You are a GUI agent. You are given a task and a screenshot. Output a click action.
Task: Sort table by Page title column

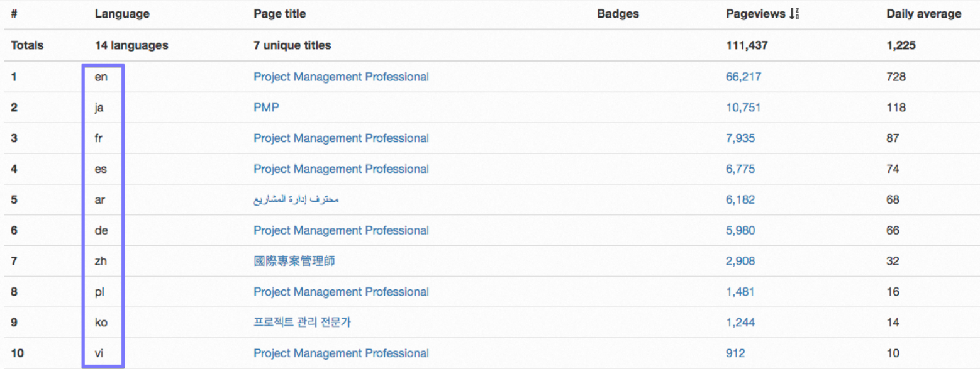pos(280,14)
